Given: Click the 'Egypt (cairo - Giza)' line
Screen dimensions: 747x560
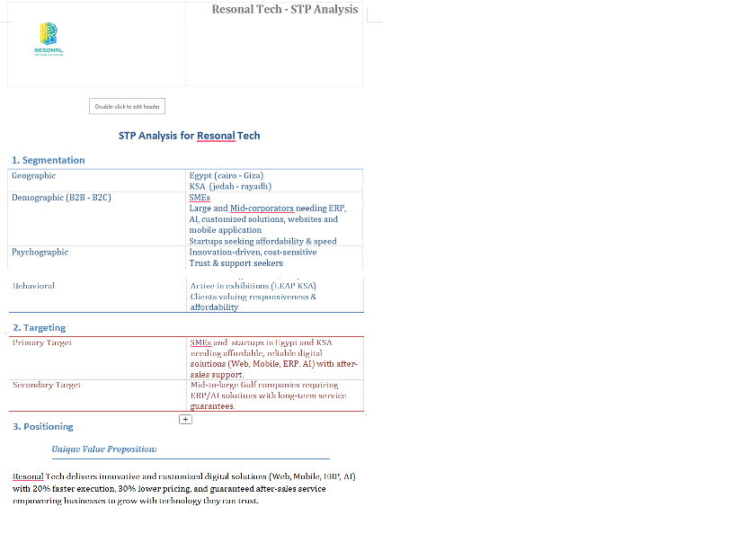Looking at the screenshot, I should point(226,175).
